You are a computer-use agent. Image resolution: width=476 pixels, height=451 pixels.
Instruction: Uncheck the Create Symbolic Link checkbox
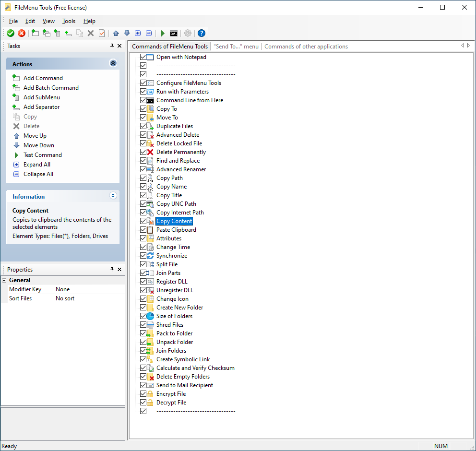143,359
